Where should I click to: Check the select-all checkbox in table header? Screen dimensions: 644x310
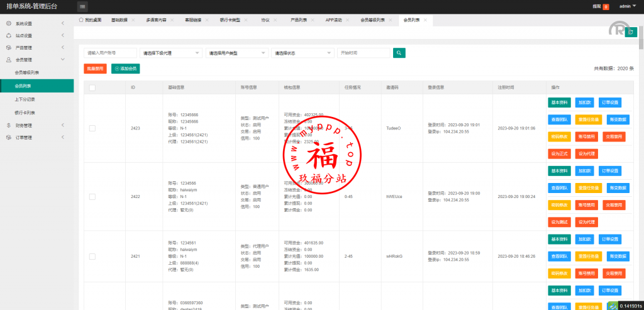tap(92, 87)
